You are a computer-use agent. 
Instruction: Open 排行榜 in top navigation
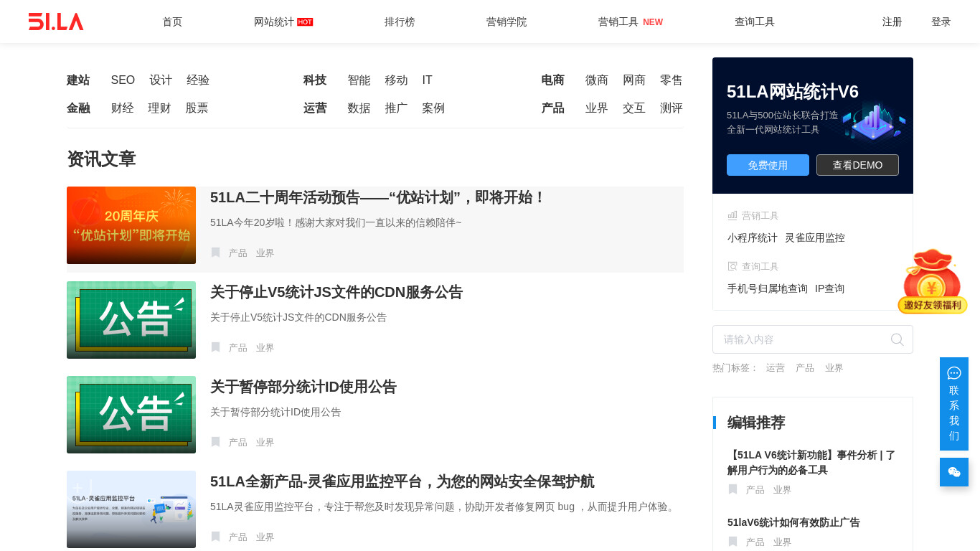point(400,22)
